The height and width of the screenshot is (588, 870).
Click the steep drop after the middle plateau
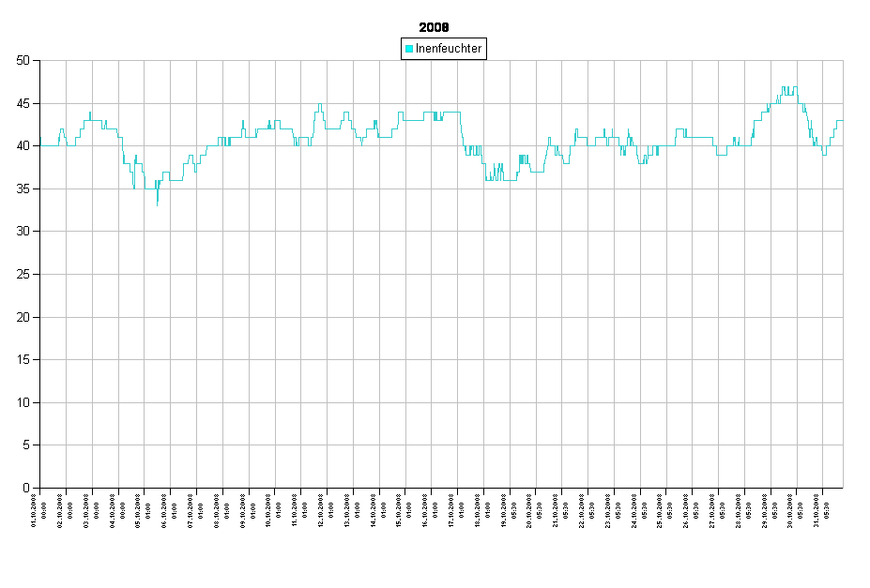pos(463,137)
